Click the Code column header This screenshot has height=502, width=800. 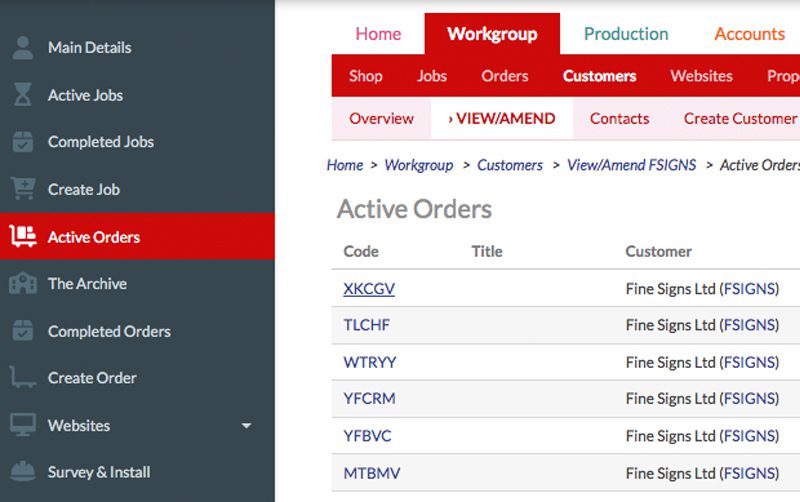click(361, 252)
